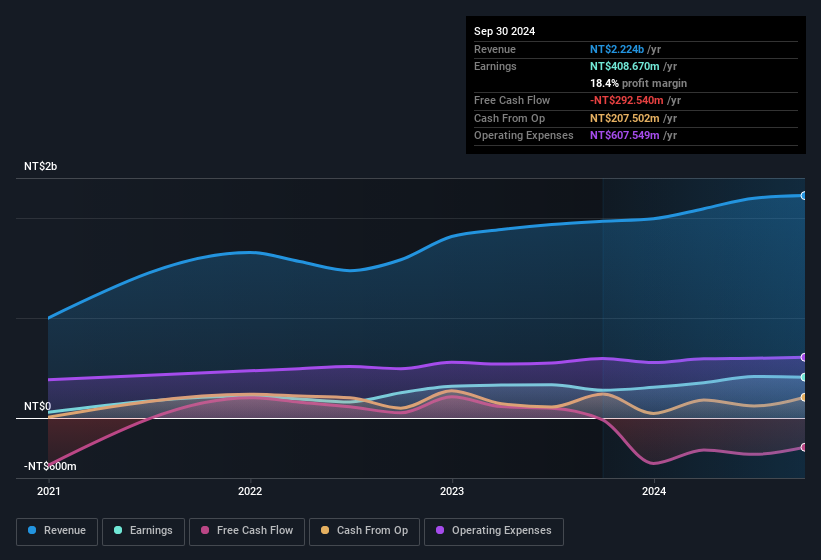Image resolution: width=821 pixels, height=560 pixels.
Task: Click the Earnings label in tooltip
Action: 495,66
